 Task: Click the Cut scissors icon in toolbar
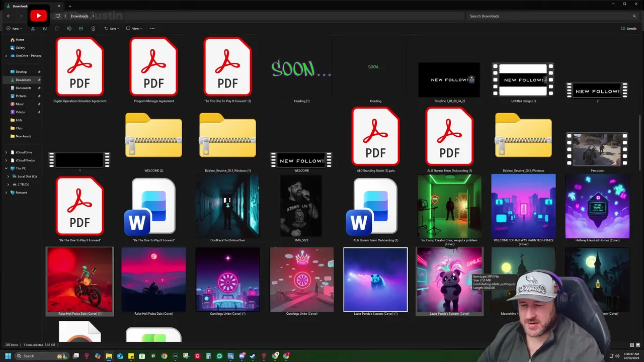pyautogui.click(x=33, y=29)
